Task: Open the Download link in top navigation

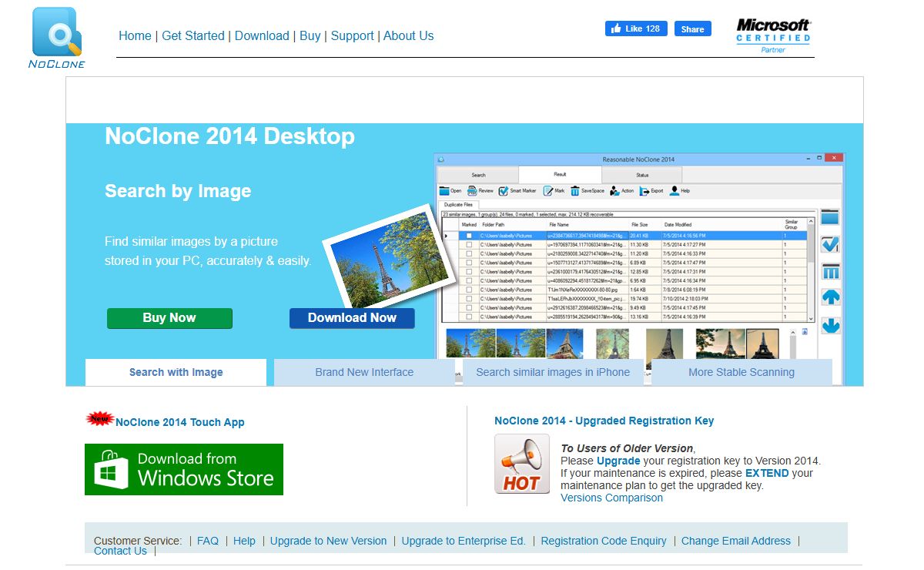Action: click(x=262, y=35)
